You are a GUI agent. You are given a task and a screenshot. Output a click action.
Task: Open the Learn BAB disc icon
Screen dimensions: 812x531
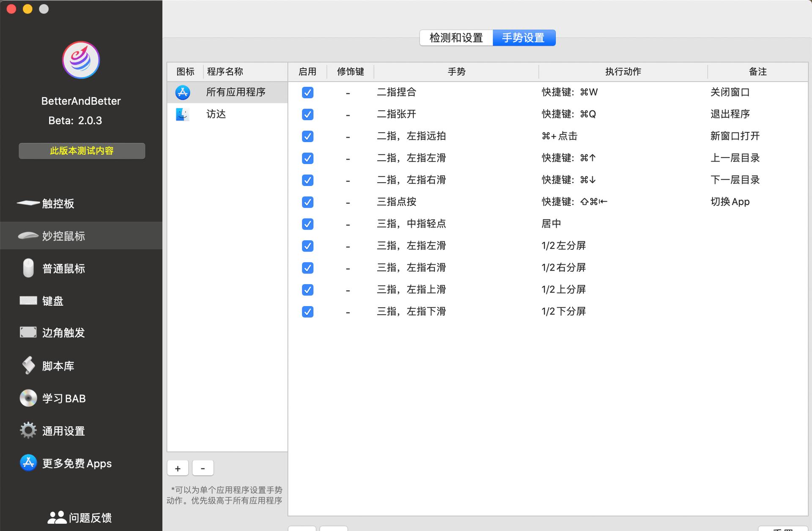click(28, 398)
